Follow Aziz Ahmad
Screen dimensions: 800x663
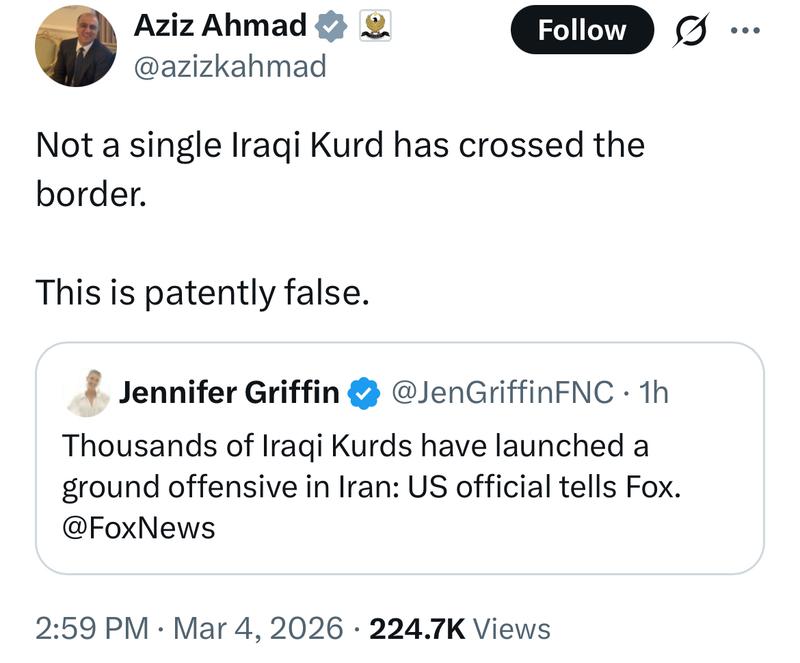(582, 30)
